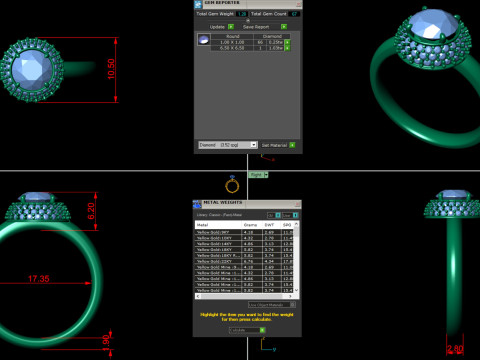480x360 pixels.
Task: Click the Metal column header
Action: click(218, 225)
